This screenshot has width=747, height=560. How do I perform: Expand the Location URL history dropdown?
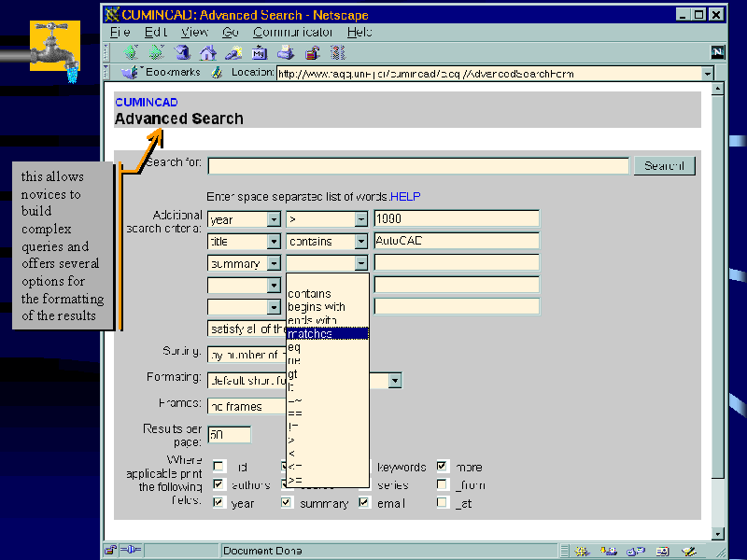[707, 74]
